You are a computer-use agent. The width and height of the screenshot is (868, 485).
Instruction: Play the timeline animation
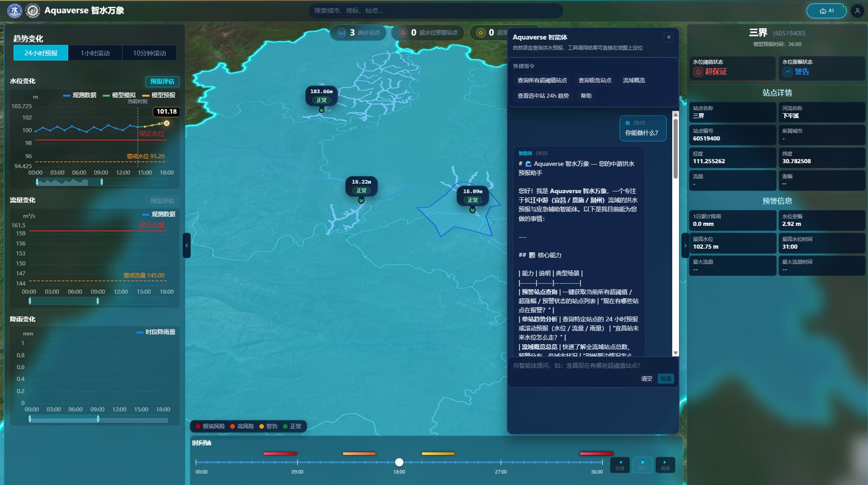click(643, 465)
